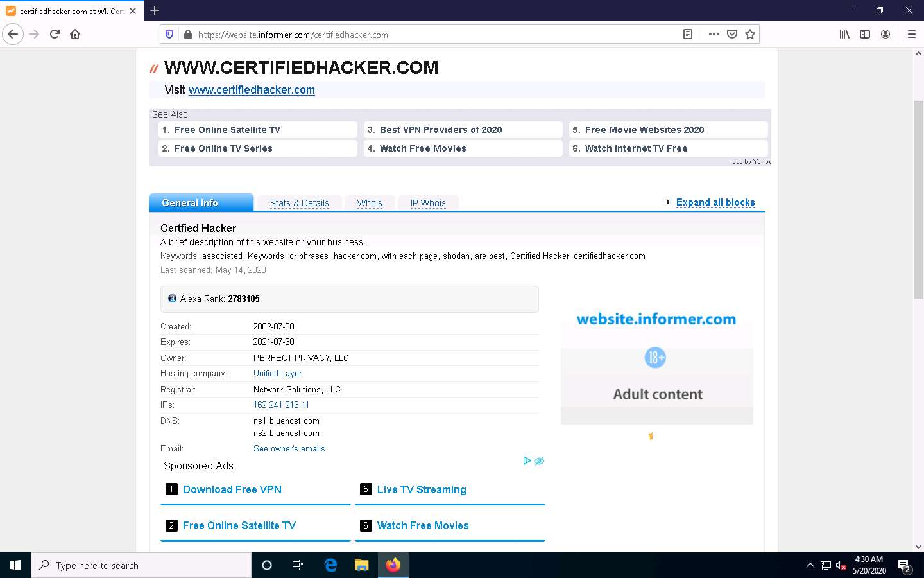924x578 pixels.
Task: Expand all blocks on the page
Action: (715, 202)
